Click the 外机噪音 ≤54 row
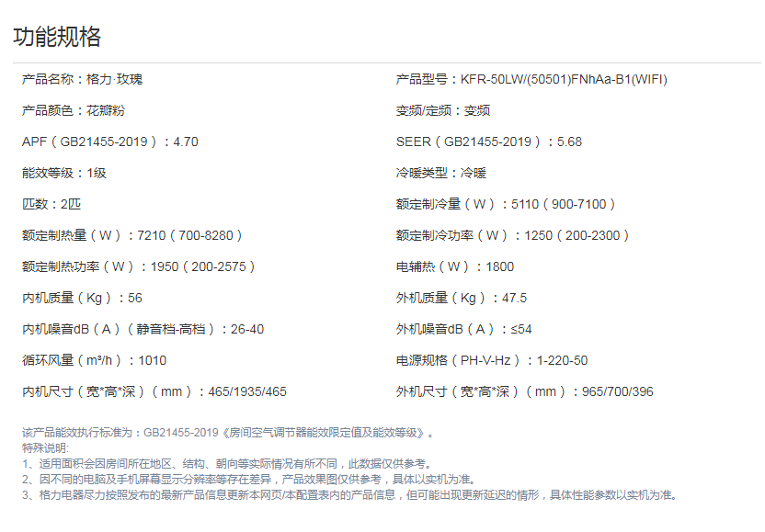 point(463,329)
